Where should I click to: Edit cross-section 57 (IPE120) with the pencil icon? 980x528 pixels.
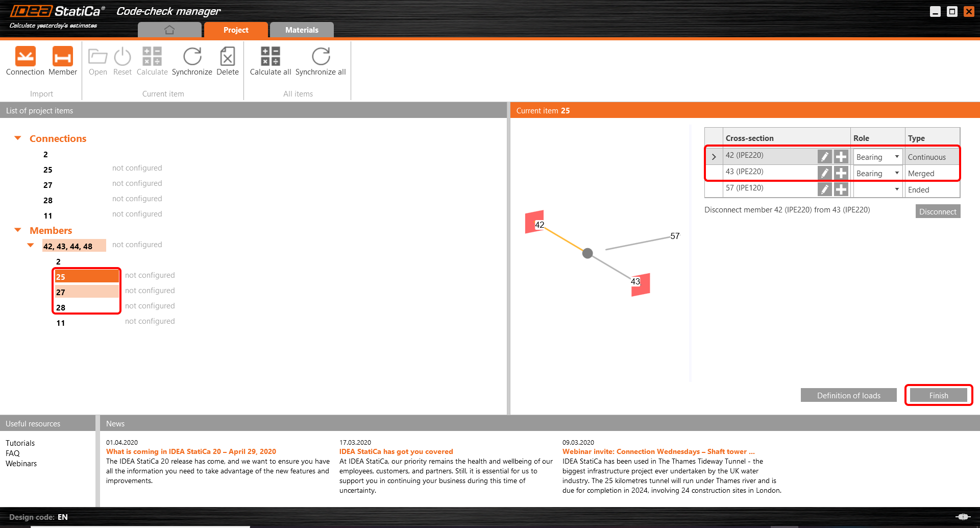(825, 189)
